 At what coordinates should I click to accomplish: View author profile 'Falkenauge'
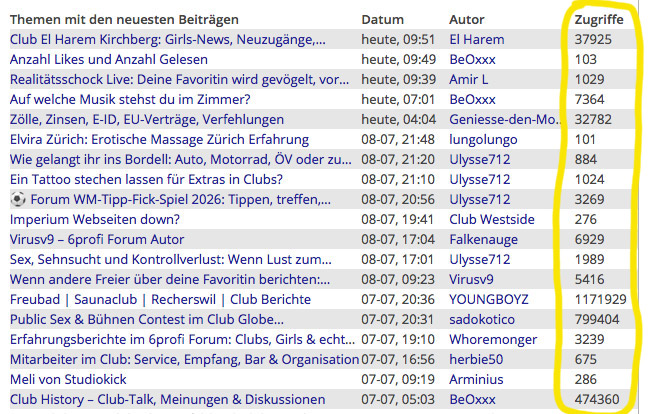(484, 239)
